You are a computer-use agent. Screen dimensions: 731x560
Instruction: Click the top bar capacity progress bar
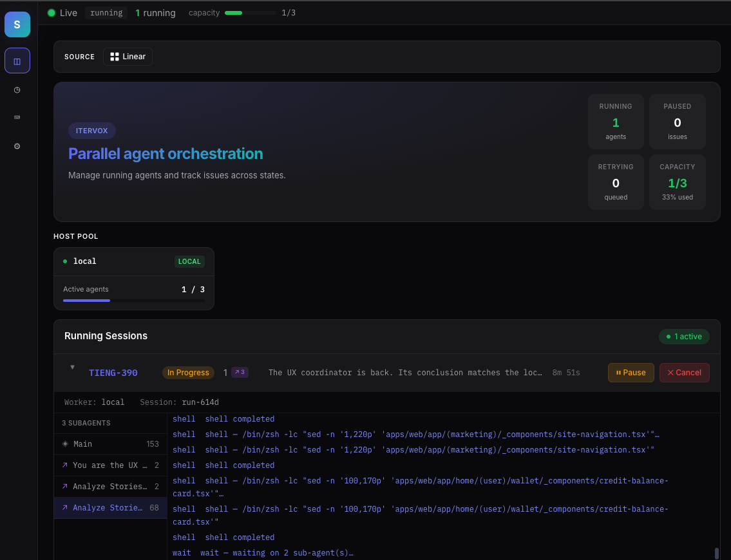(x=251, y=13)
